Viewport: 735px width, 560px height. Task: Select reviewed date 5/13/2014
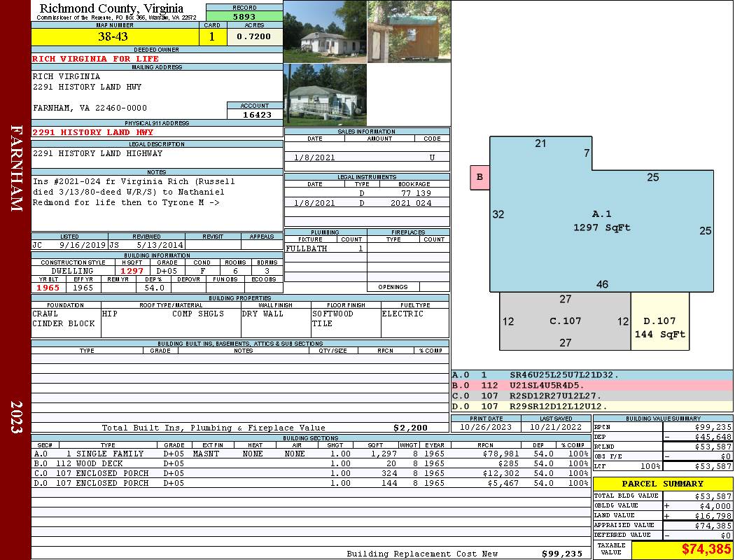[160, 244]
